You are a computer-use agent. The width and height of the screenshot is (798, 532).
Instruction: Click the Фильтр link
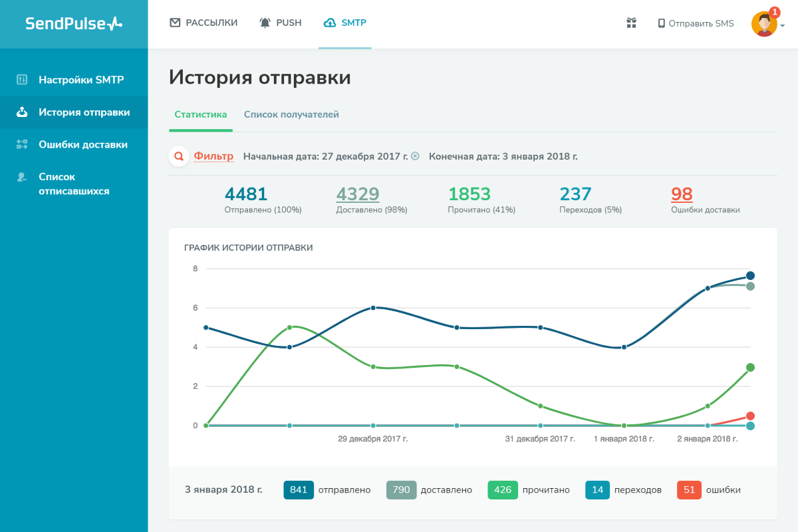pos(213,156)
